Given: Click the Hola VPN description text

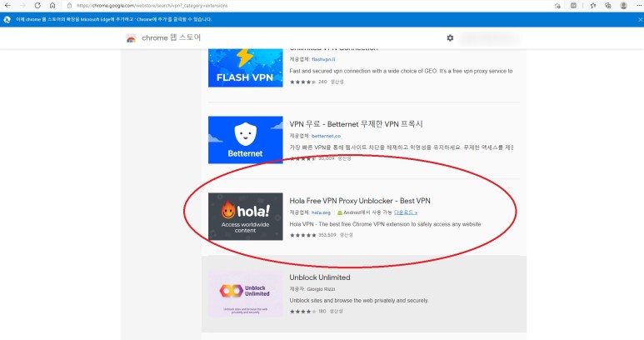Looking at the screenshot, I should coord(385,224).
